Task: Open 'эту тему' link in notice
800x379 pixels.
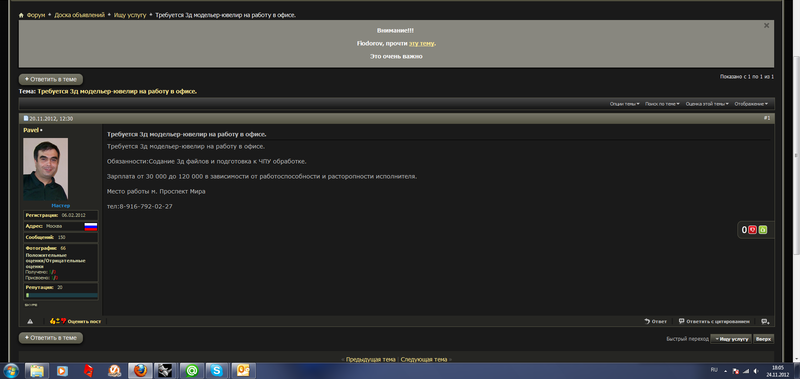Action: pyautogui.click(x=421, y=43)
